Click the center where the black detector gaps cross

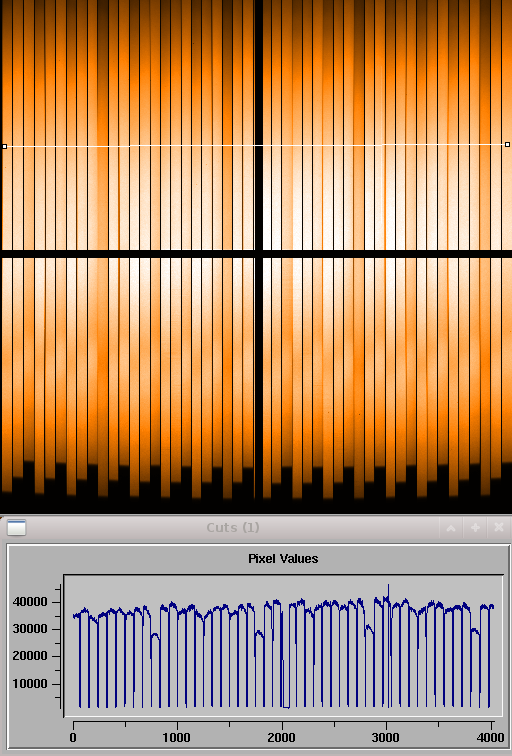click(259, 254)
